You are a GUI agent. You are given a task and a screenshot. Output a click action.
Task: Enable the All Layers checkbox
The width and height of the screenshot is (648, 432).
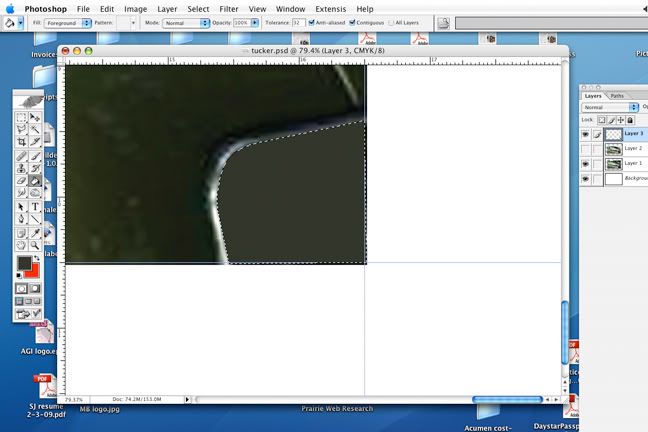[391, 23]
